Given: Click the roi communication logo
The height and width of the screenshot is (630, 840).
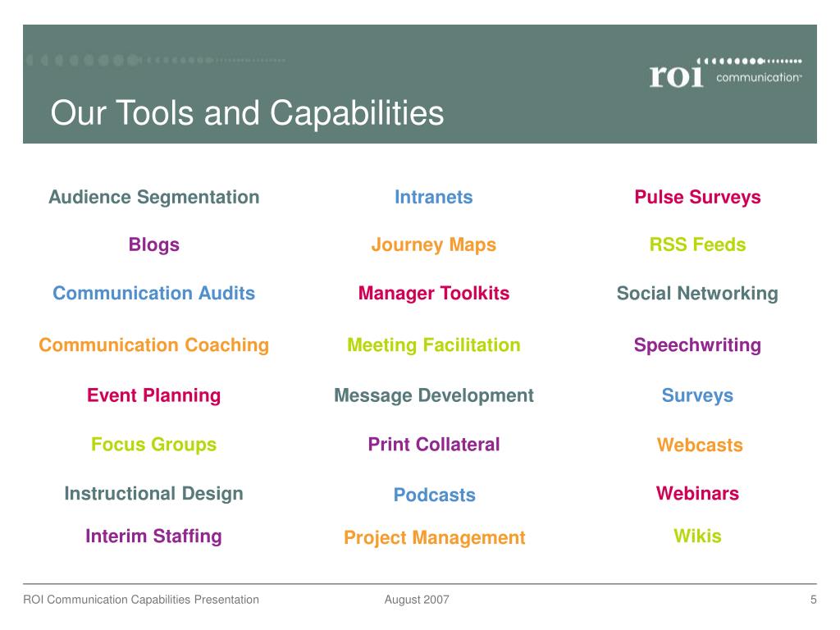Looking at the screenshot, I should pos(726,72).
